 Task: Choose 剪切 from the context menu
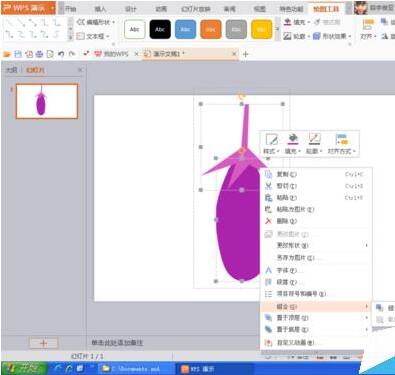tap(316, 186)
